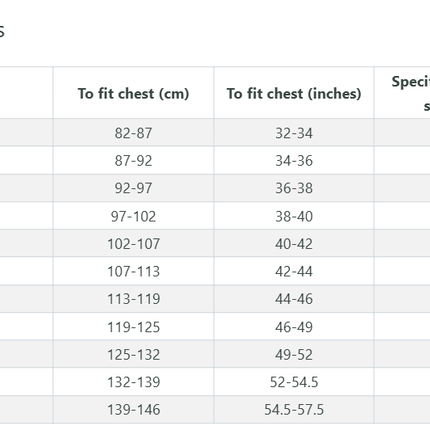Select the 82-87 cm chest cell
Viewport: 430px width, 430px height.
133,133
